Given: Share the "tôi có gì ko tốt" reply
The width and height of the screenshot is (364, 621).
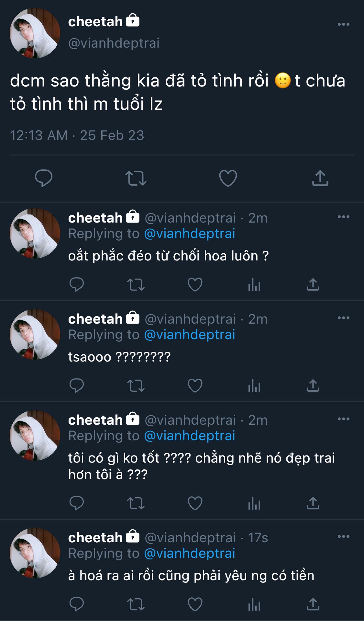Looking at the screenshot, I should pyautogui.click(x=313, y=503).
